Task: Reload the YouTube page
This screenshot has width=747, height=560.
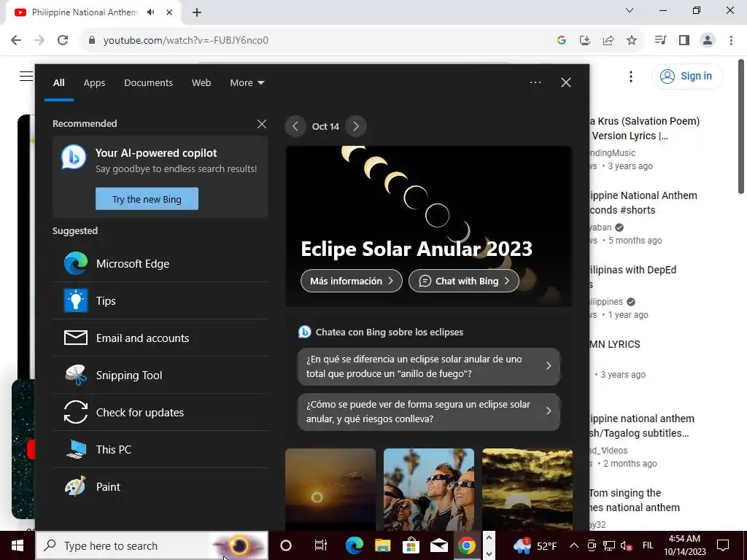Action: [63, 40]
